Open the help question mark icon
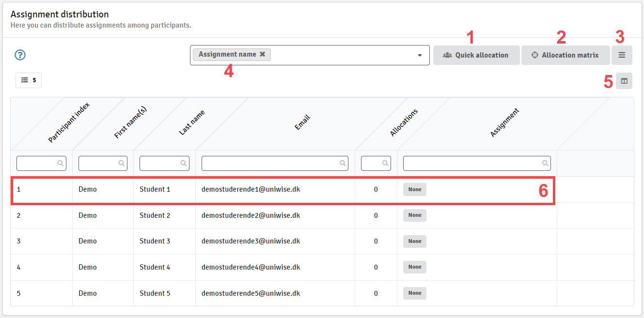This screenshot has width=644, height=318. point(20,55)
